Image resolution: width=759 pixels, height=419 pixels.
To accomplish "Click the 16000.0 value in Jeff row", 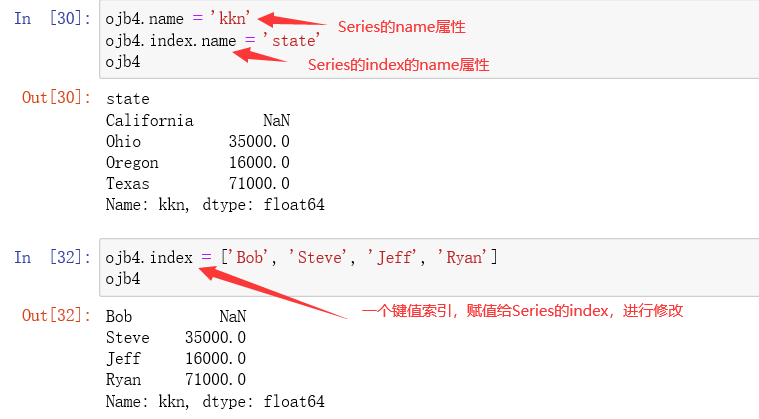I will pyautogui.click(x=215, y=359).
